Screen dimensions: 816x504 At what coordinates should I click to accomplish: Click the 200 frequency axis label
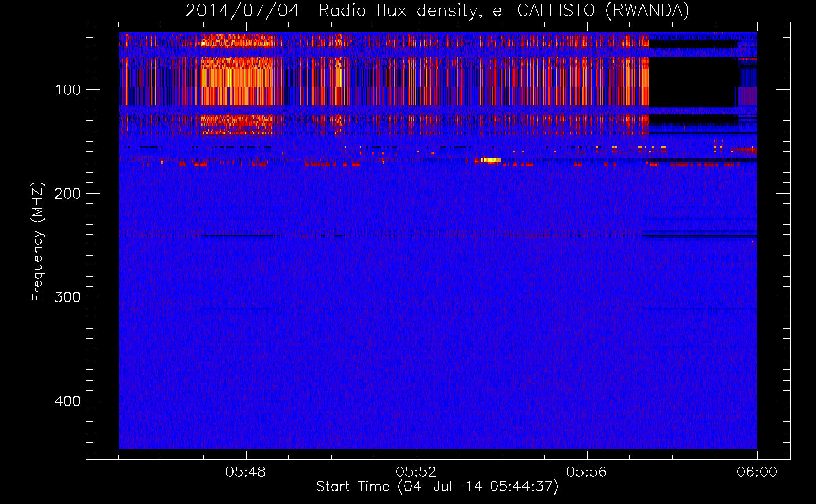click(68, 194)
